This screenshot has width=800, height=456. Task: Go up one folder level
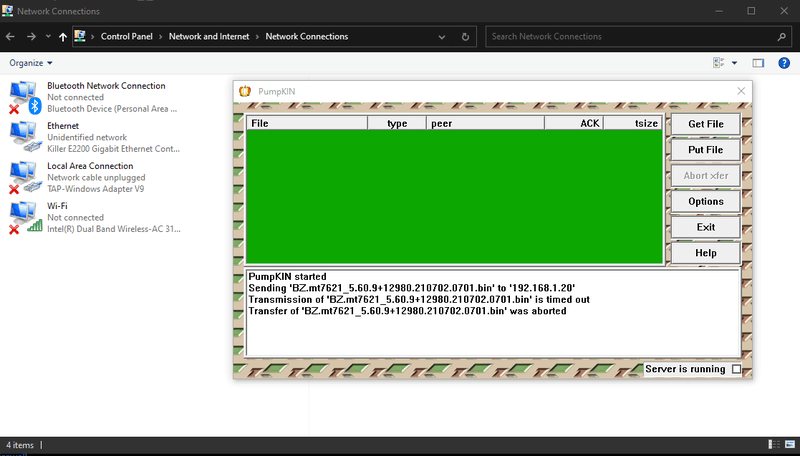pos(63,36)
